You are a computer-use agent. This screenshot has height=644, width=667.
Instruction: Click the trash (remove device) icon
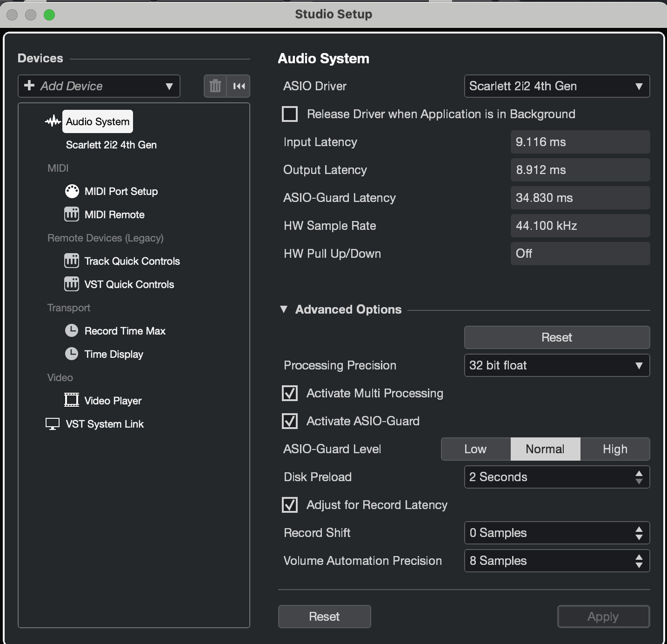[215, 86]
